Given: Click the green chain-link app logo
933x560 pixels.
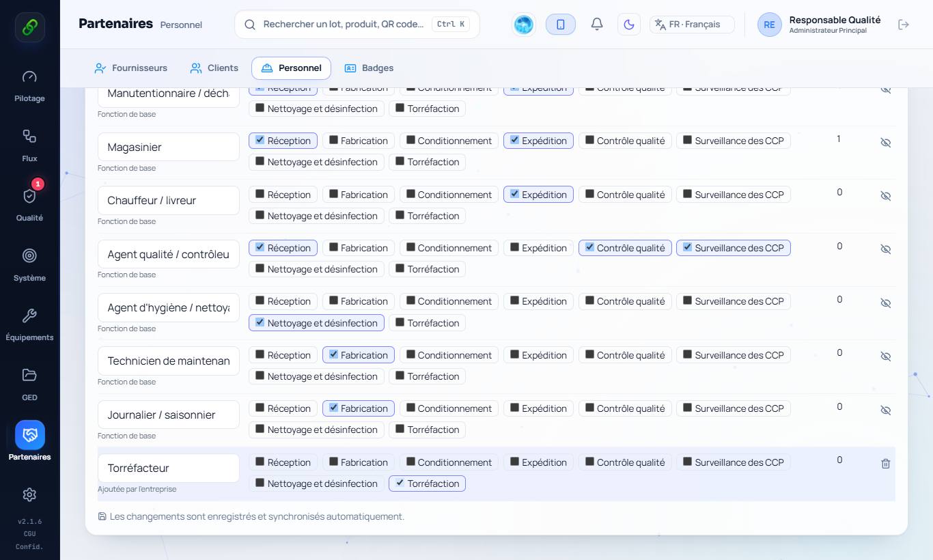Looking at the screenshot, I should tap(30, 27).
